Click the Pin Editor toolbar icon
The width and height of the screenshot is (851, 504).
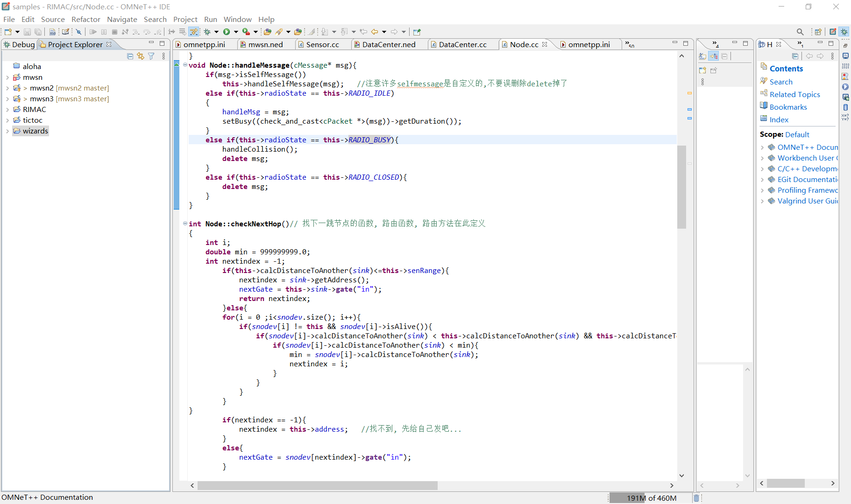(417, 32)
